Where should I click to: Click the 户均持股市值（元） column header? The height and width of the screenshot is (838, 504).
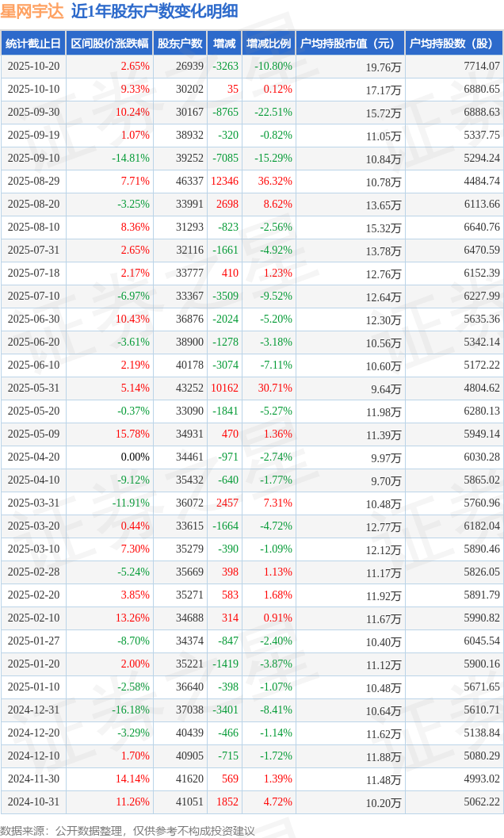coord(349,44)
